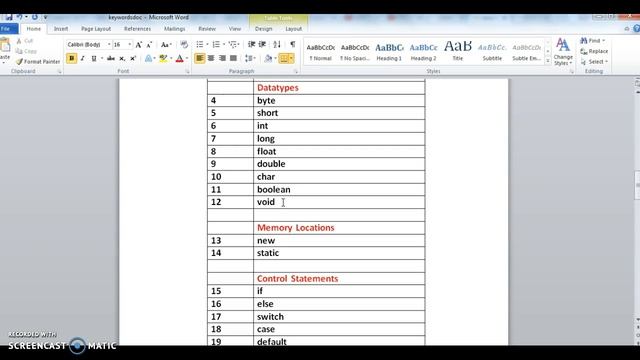Click the Borders button icon
The image size is (640, 360).
284,58
